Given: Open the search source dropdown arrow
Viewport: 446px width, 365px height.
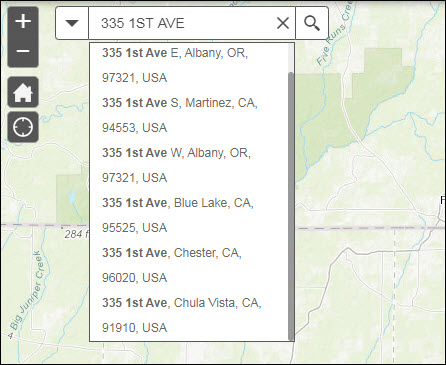Looking at the screenshot, I should coord(72,23).
